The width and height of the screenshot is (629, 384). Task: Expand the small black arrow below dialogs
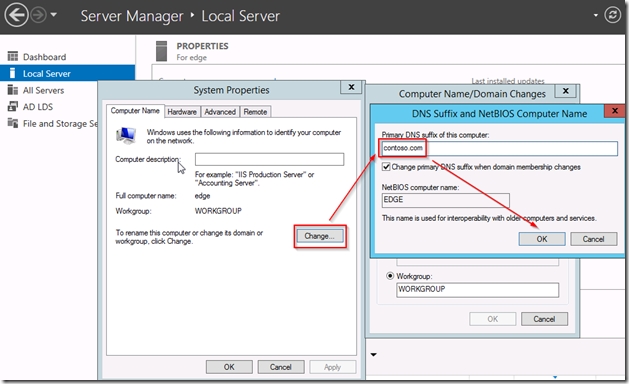point(373,355)
